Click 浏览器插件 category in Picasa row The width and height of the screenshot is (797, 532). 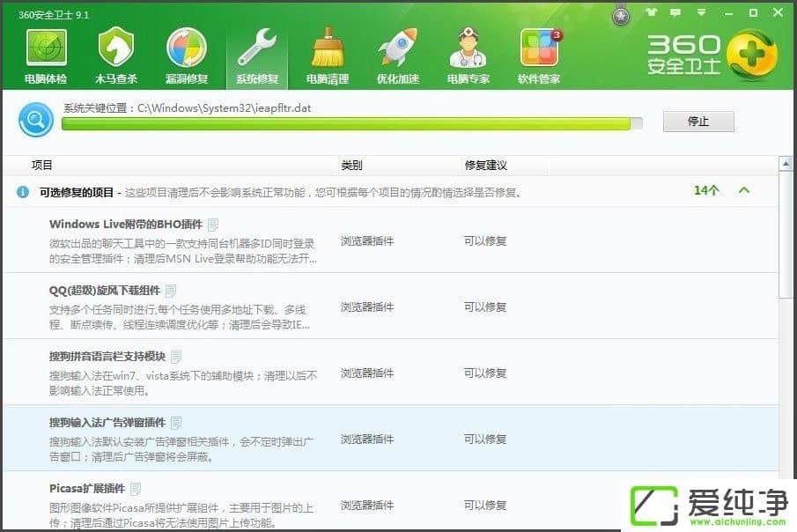tap(367, 506)
